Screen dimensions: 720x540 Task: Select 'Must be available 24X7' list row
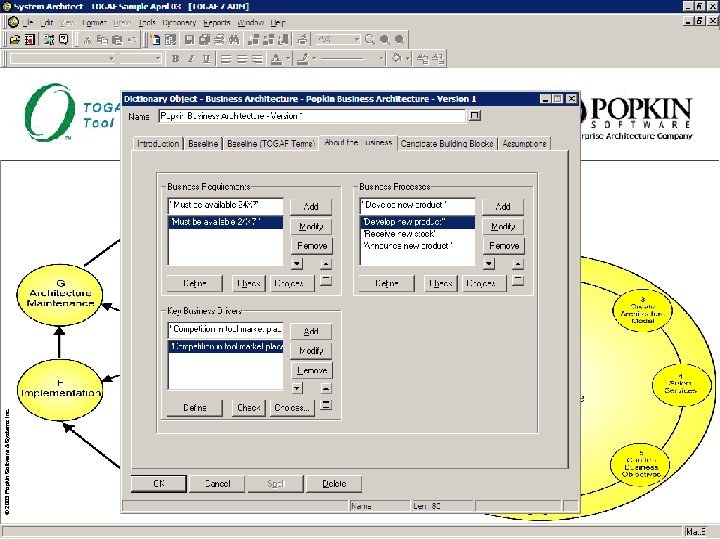tap(225, 222)
